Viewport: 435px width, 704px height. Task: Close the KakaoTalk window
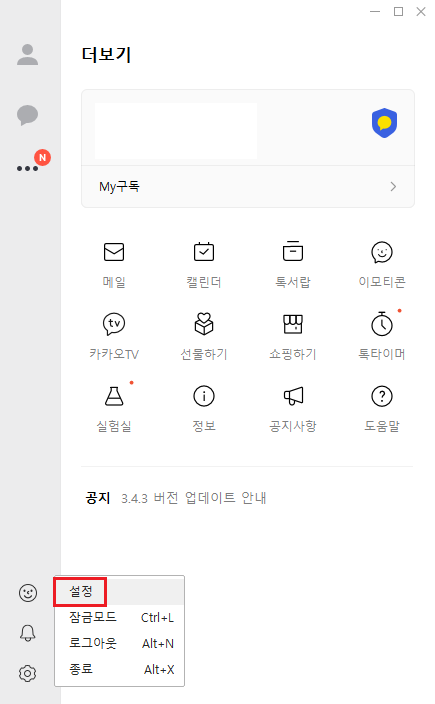[421, 12]
